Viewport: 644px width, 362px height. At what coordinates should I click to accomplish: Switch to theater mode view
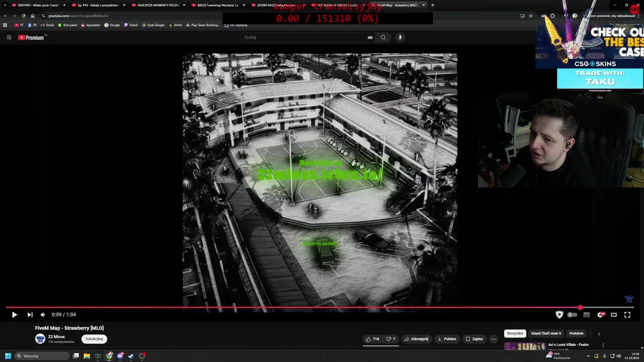click(x=614, y=315)
